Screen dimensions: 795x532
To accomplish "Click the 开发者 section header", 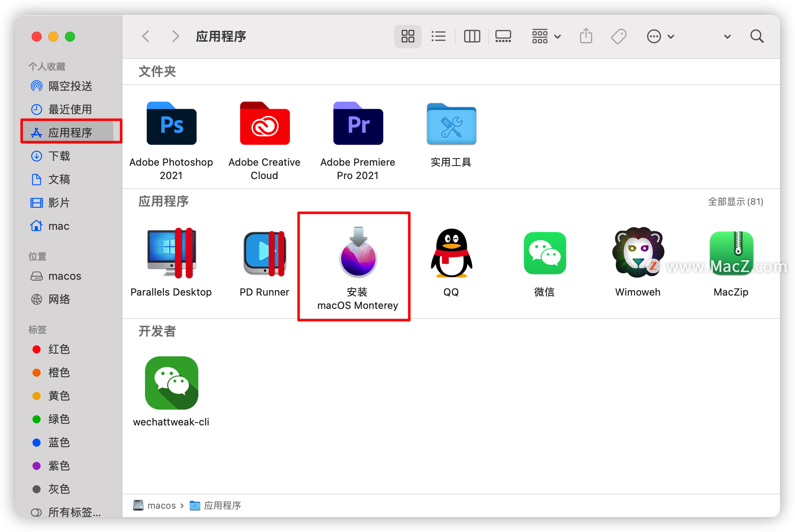I will tap(157, 331).
